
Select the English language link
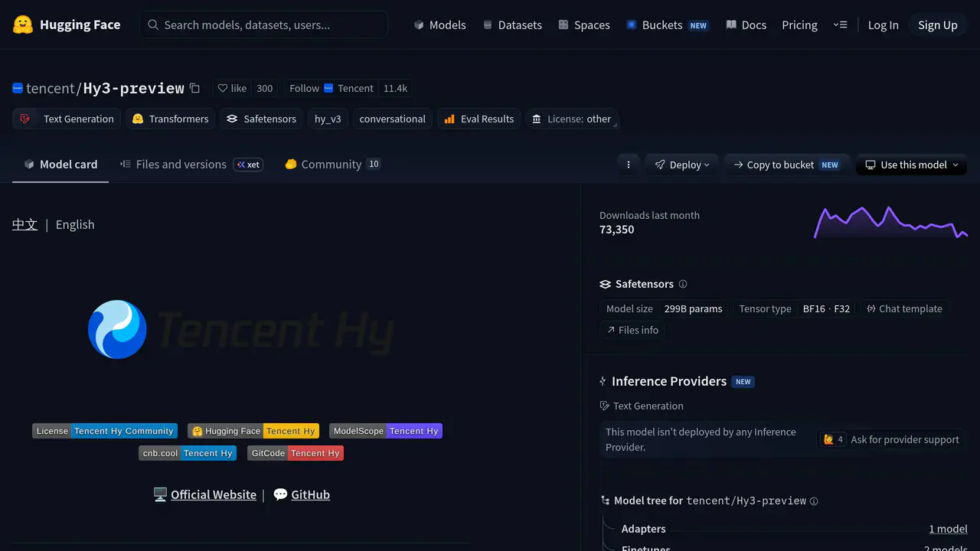(x=75, y=224)
